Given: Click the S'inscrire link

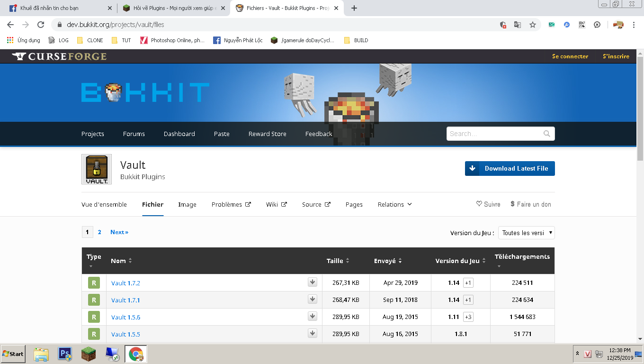Looking at the screenshot, I should click(x=616, y=56).
